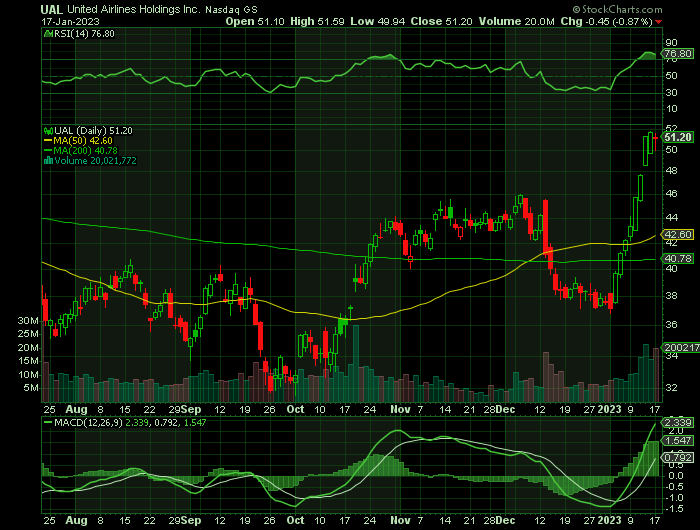The image size is (700, 530).
Task: Click the Chg -0.45 (-0.87%) value
Action: coord(607,21)
